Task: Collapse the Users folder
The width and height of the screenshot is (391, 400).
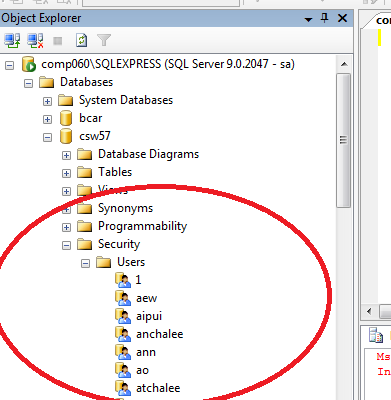Action: tap(85, 263)
